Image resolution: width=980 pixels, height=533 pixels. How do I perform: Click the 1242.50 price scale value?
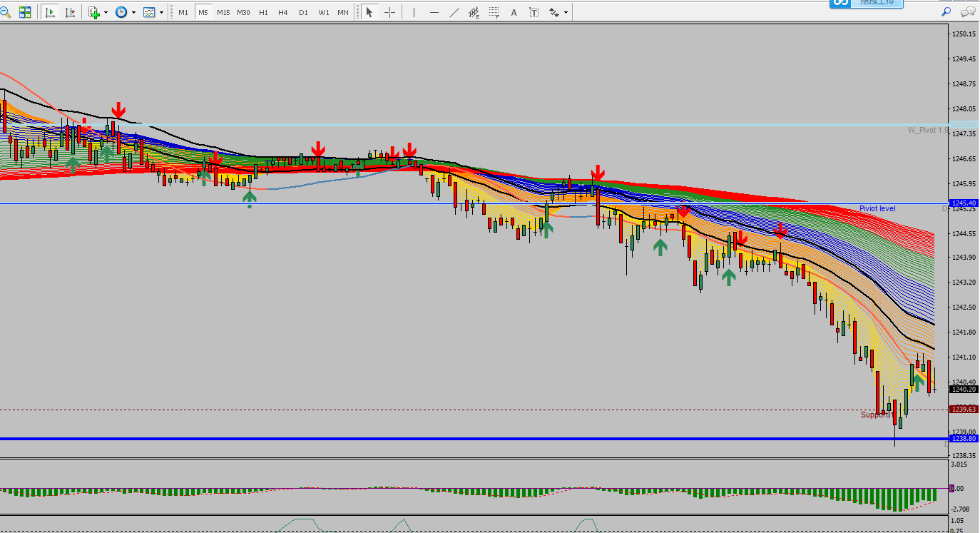964,308
